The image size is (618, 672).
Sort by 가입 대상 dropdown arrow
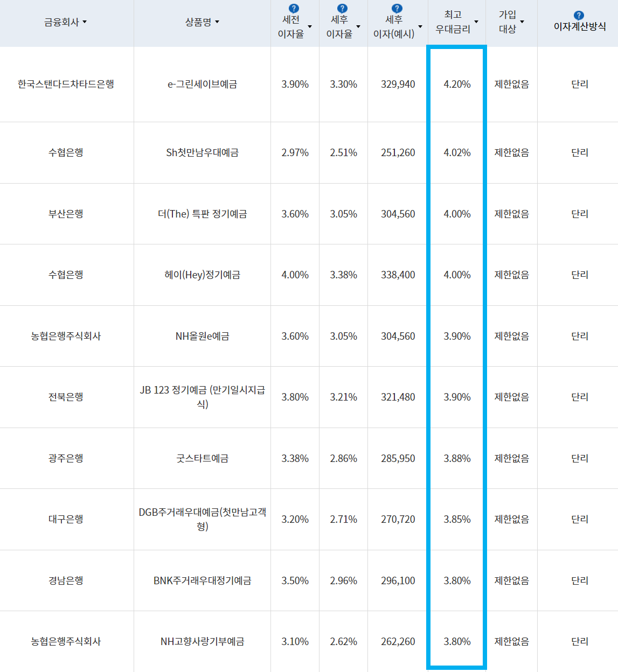522,22
